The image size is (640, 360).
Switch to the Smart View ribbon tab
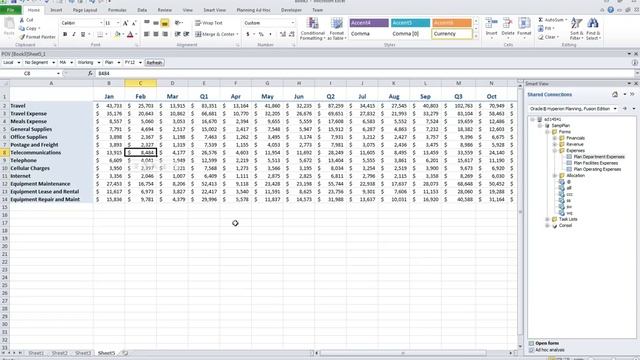214,10
